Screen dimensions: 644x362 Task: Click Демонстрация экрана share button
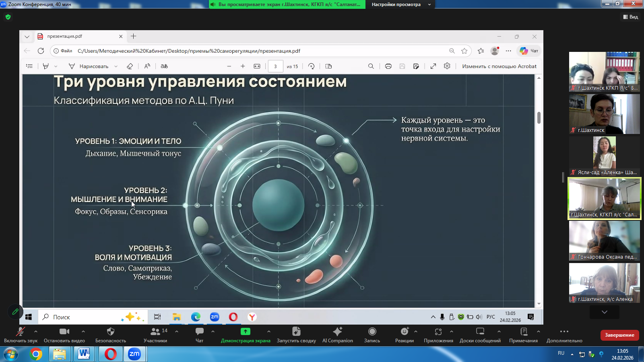[246, 335]
